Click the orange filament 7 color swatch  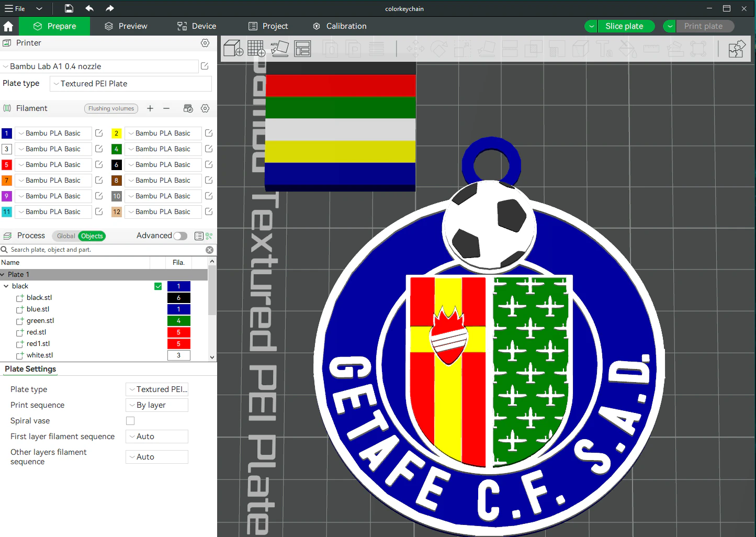click(7, 181)
